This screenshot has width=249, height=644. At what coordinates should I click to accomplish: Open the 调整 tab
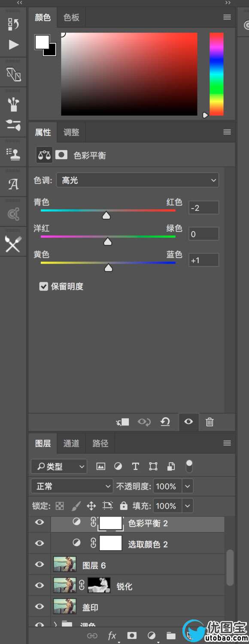[71, 132]
